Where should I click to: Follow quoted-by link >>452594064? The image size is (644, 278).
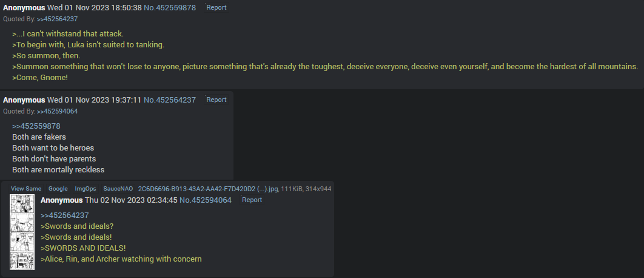coord(57,111)
